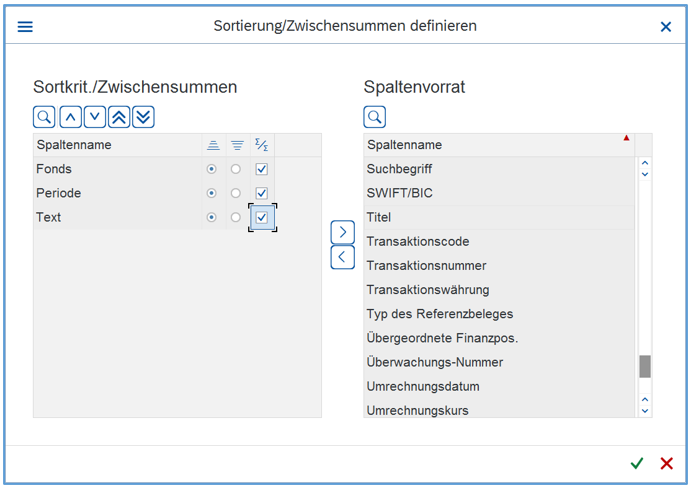Click search icon above Spaltenvorrat list

(x=375, y=117)
